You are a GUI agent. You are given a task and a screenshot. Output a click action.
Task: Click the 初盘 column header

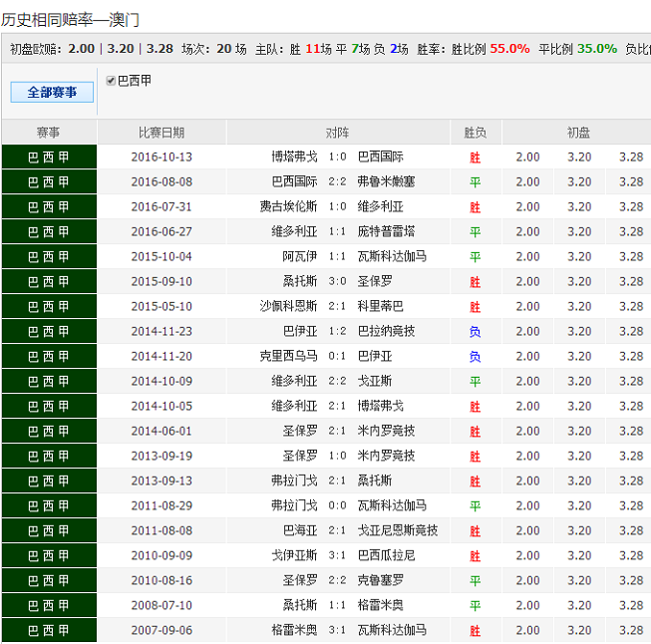[578, 133]
